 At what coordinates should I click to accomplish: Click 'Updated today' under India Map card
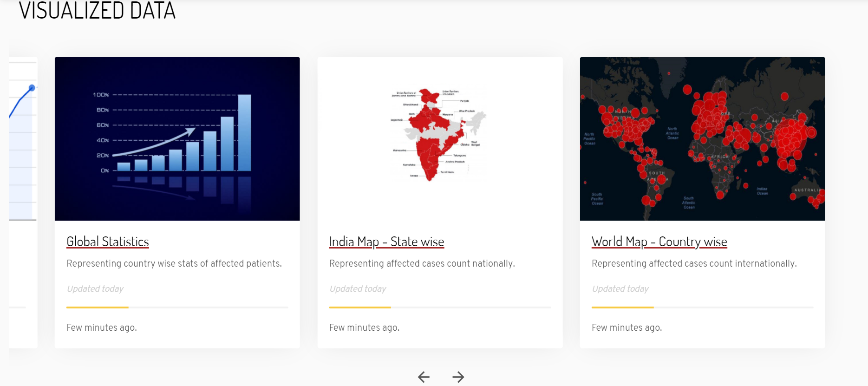click(x=358, y=288)
